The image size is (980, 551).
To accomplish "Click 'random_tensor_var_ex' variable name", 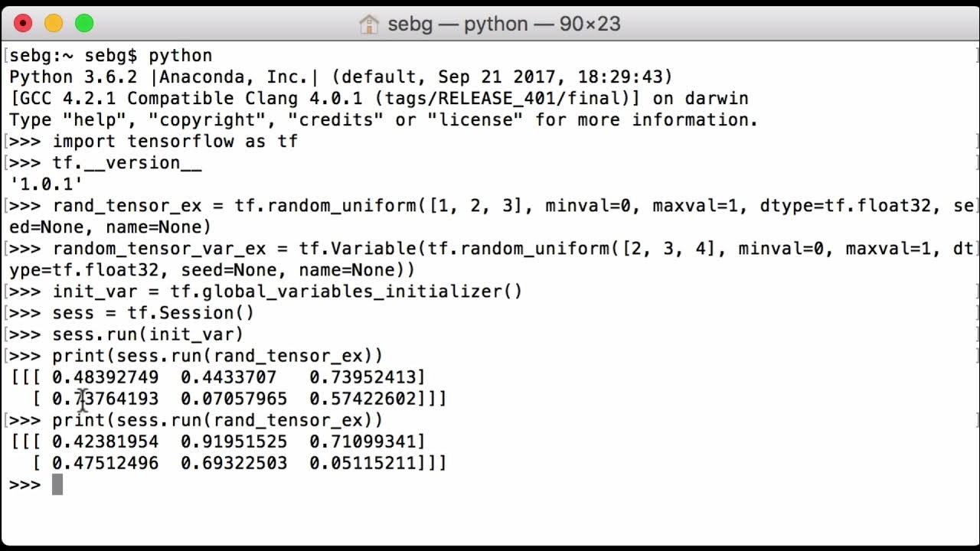I will 159,249.
